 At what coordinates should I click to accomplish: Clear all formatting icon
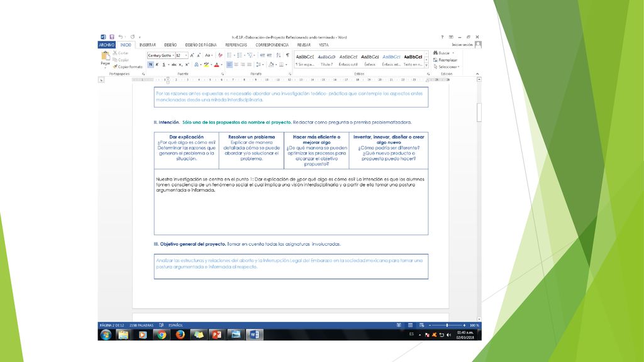[220, 55]
